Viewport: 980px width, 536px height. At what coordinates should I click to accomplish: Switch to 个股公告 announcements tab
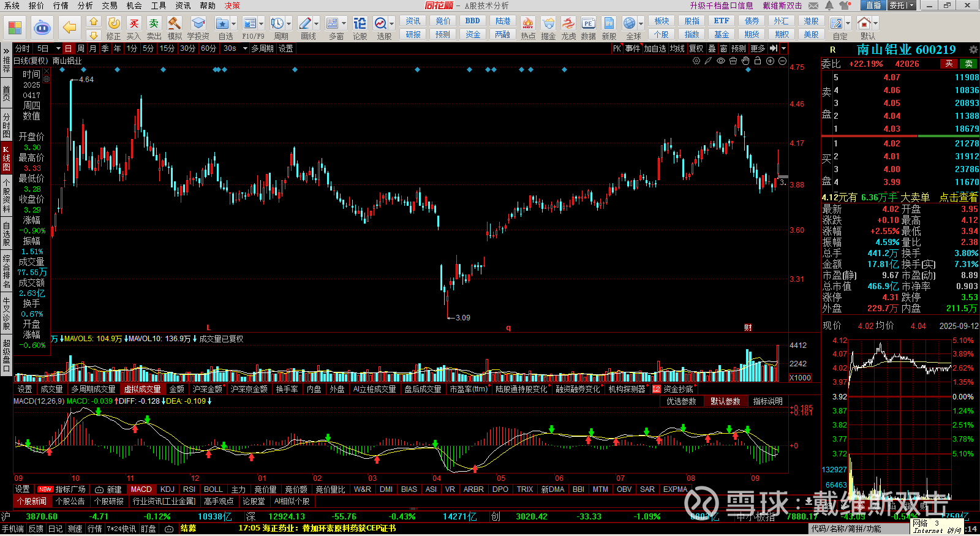click(x=70, y=501)
